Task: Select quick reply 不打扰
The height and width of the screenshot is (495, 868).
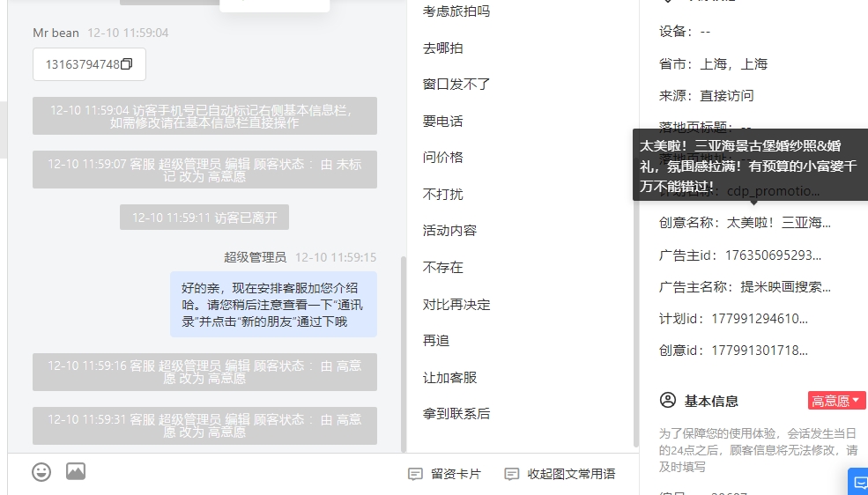Action: point(443,194)
